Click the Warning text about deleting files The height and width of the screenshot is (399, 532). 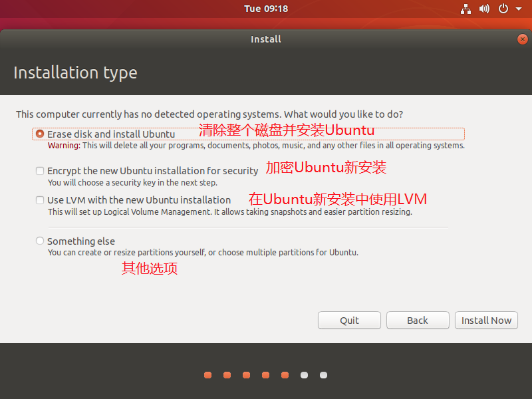click(x=256, y=146)
